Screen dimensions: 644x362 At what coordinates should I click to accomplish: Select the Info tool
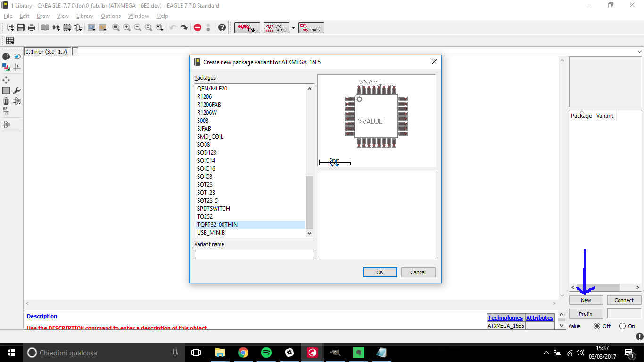(x=6, y=57)
